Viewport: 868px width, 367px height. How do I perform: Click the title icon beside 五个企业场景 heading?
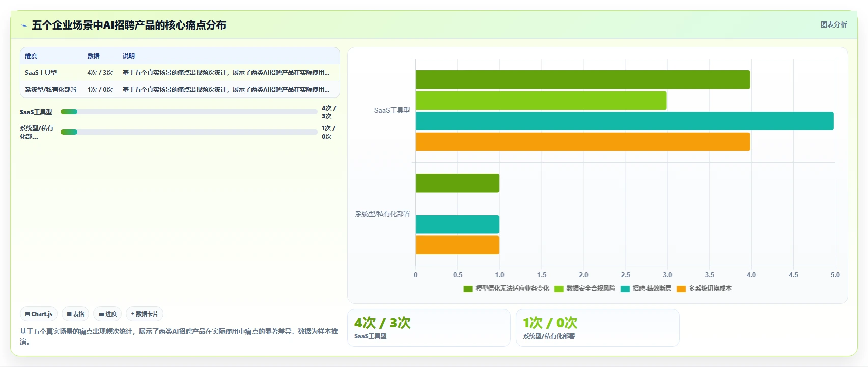24,25
